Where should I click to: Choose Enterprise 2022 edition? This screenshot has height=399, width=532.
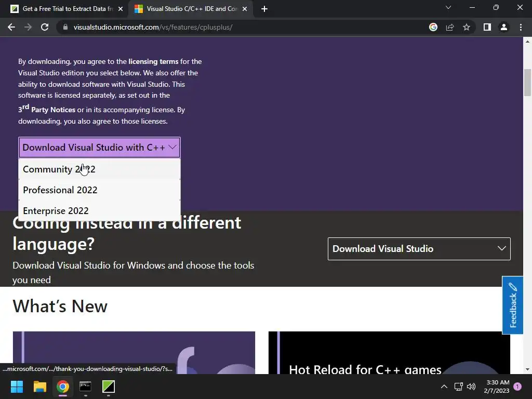(99, 211)
